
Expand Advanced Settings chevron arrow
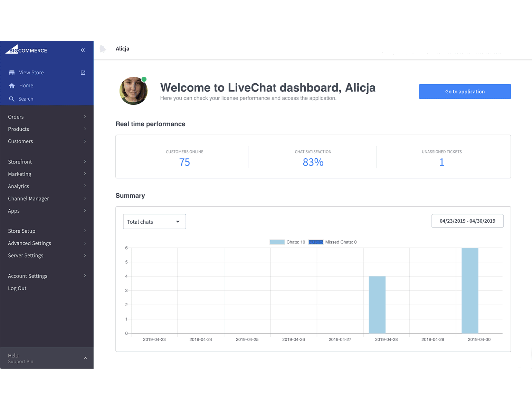[x=85, y=243]
